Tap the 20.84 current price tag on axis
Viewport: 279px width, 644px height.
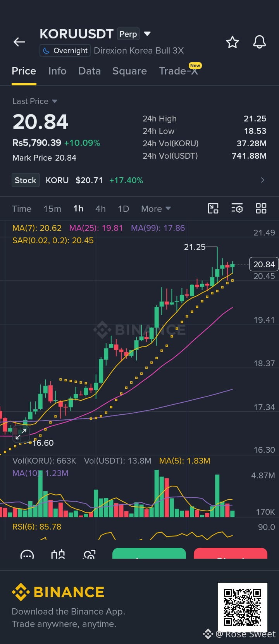(264, 264)
